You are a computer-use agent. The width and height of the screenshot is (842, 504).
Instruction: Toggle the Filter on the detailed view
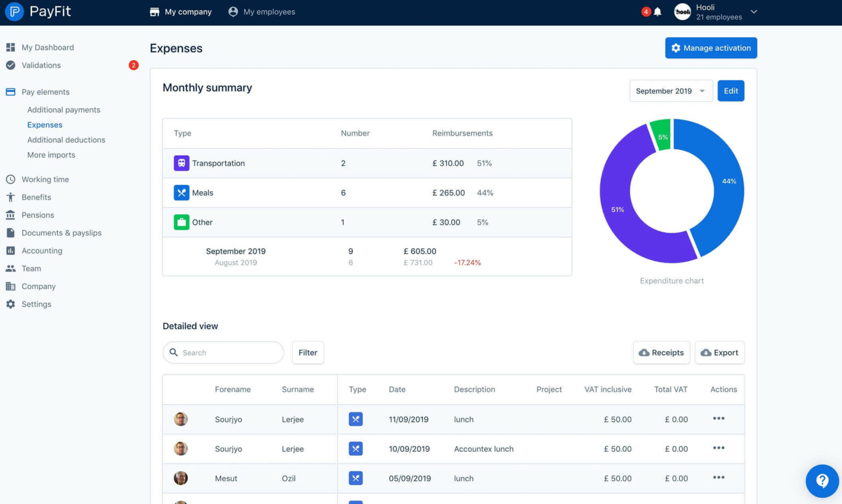tap(308, 352)
